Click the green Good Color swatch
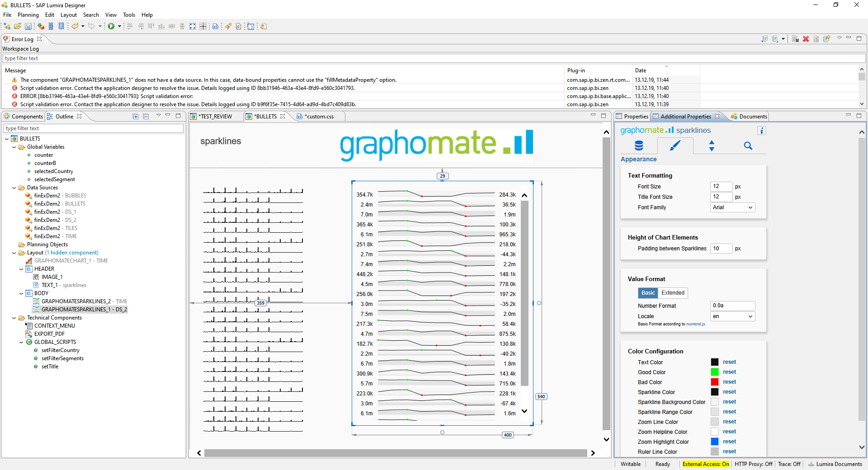Viewport: 868px width, 470px height. pos(715,372)
